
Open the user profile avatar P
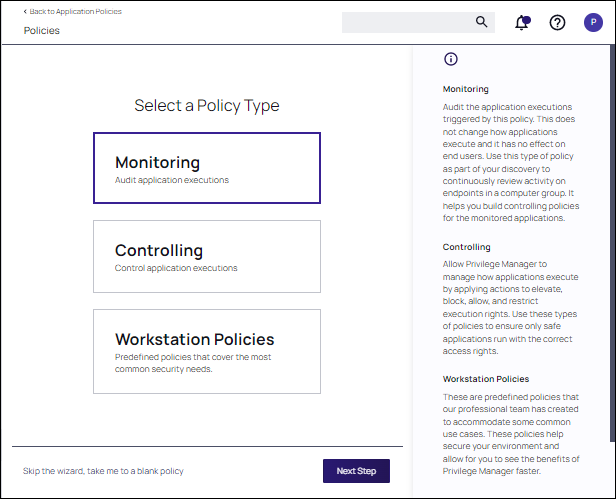point(593,22)
